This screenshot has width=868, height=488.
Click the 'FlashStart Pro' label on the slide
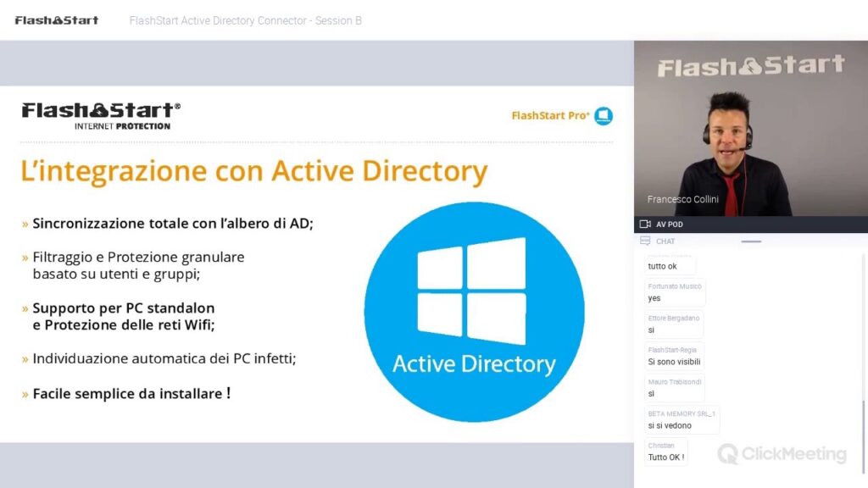pos(550,115)
